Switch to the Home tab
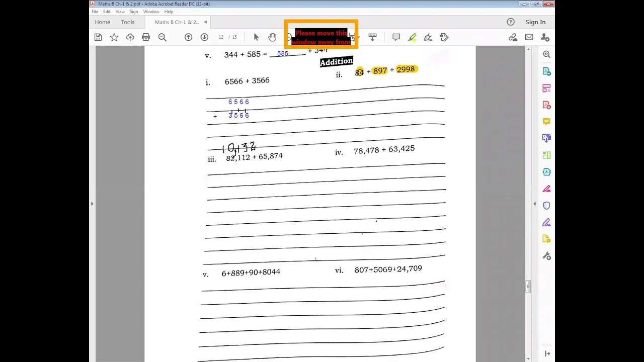 coord(103,22)
